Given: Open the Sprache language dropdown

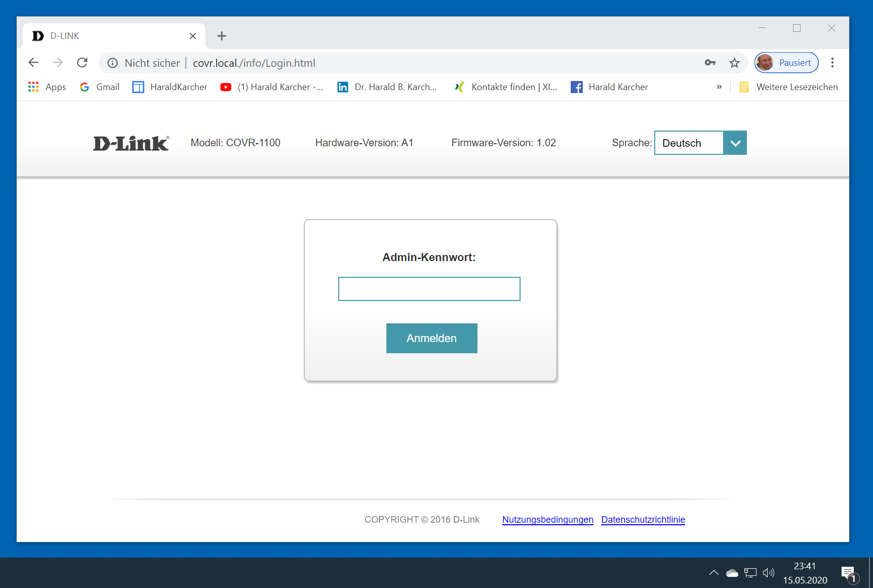Looking at the screenshot, I should [700, 143].
